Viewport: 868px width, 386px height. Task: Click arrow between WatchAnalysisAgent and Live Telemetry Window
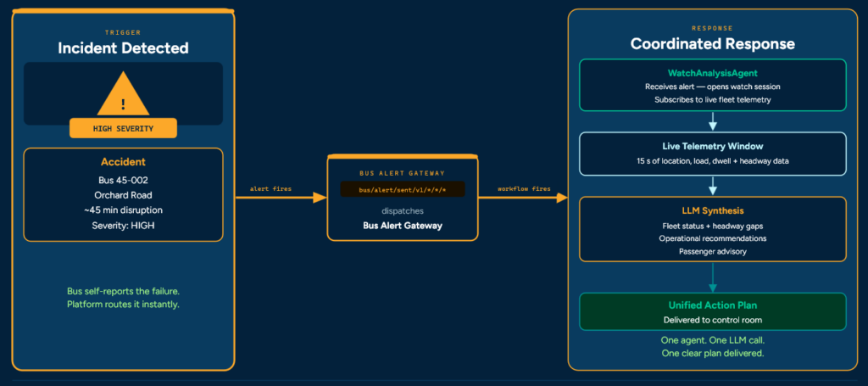click(713, 121)
